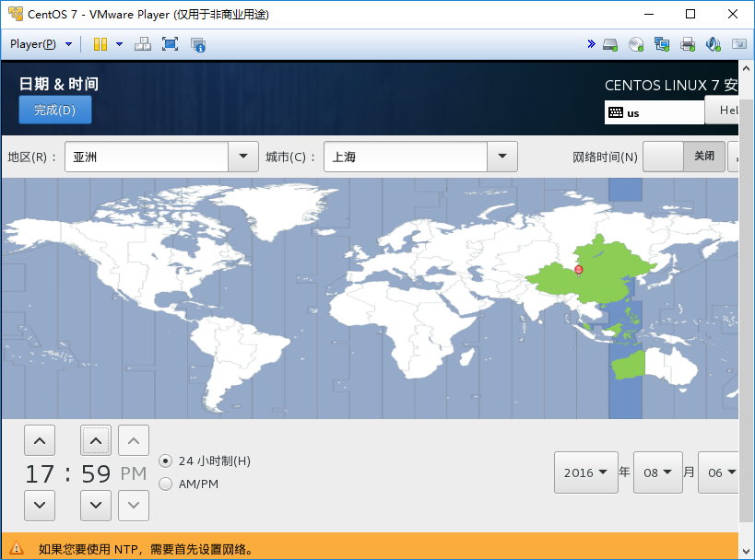Open the 地区 region dropdown
The image size is (755, 560).
242,156
